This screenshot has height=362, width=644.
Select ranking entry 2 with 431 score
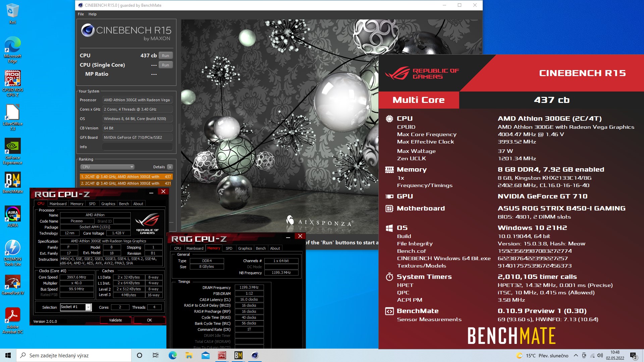coord(126,183)
